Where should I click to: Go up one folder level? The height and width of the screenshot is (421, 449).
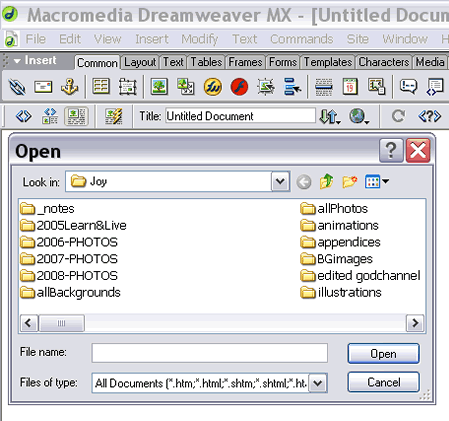click(327, 182)
